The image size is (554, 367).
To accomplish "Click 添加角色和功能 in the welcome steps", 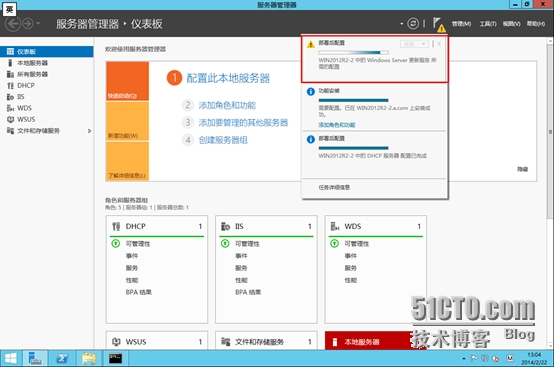I will coord(227,105).
